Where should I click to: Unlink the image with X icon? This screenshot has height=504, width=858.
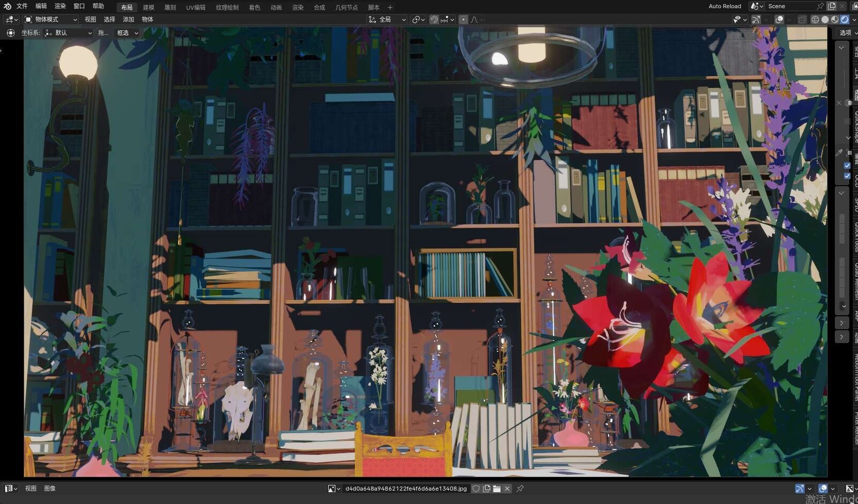(x=507, y=488)
